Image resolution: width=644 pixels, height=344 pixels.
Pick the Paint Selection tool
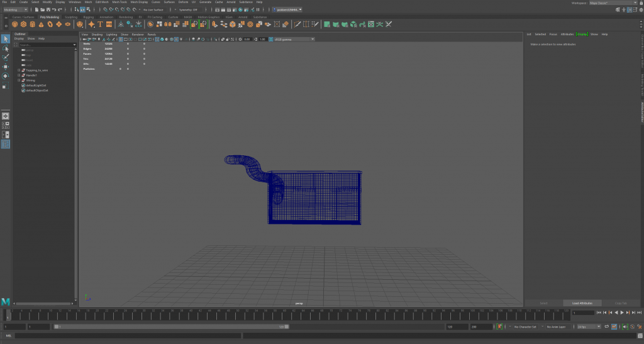[x=6, y=57]
